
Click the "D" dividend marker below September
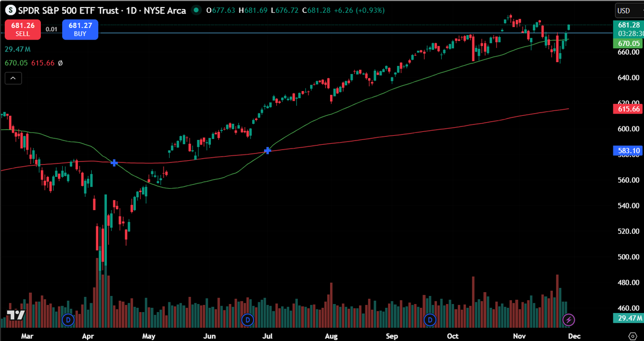pos(429,320)
